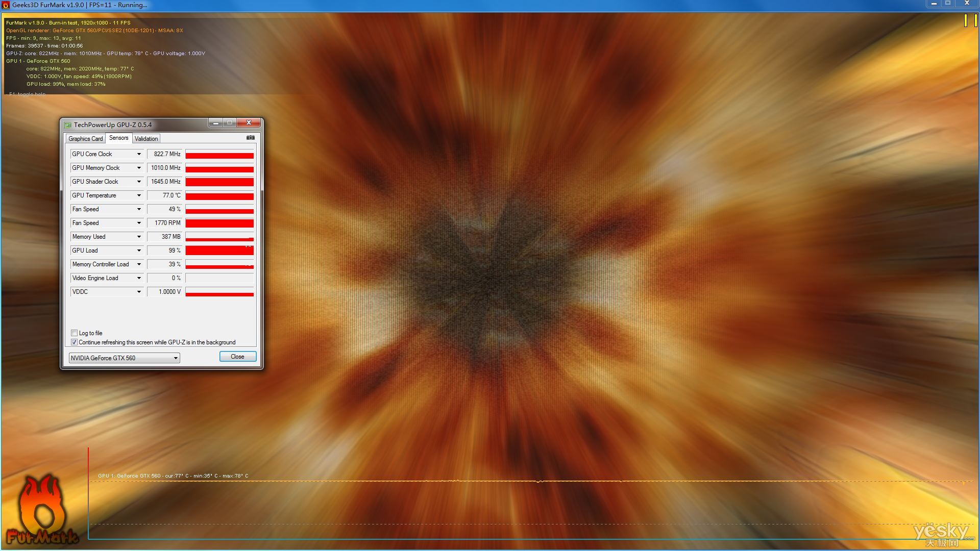Minimize the FurMark window
Image resolution: width=980 pixels, height=551 pixels.
[934, 4]
